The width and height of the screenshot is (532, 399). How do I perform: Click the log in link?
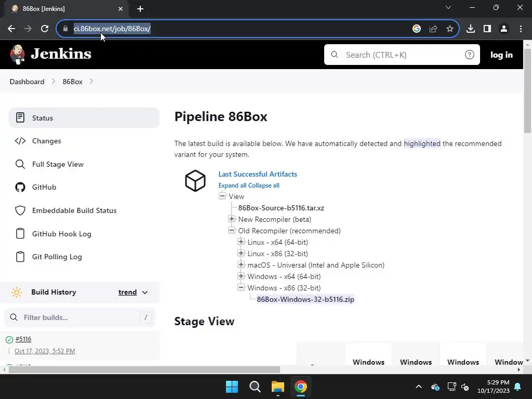501,55
